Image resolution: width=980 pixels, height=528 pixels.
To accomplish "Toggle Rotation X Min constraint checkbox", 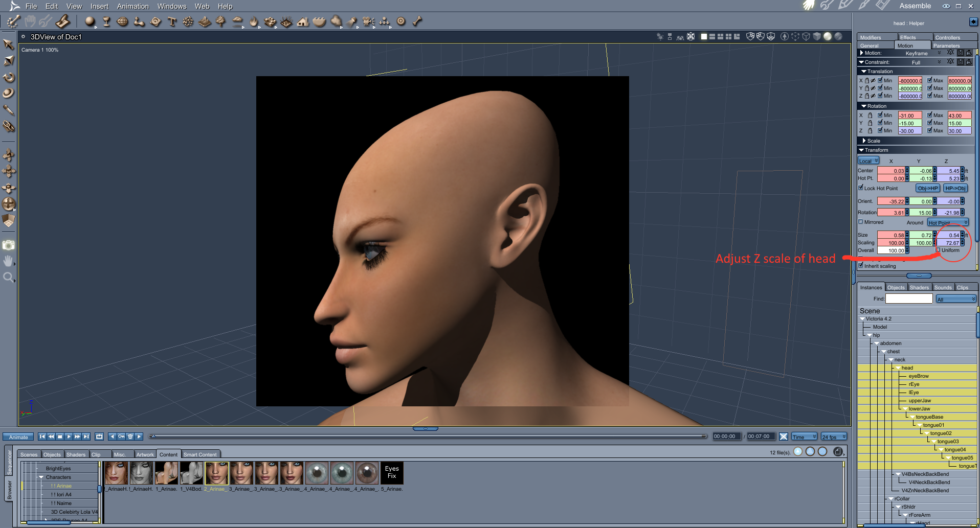I will click(x=880, y=115).
